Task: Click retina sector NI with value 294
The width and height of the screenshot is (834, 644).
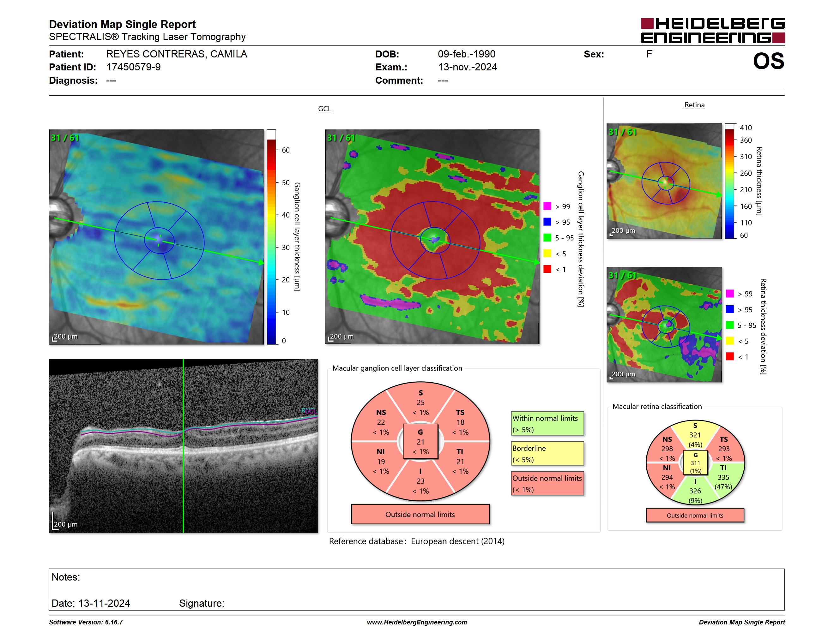Action: point(667,477)
